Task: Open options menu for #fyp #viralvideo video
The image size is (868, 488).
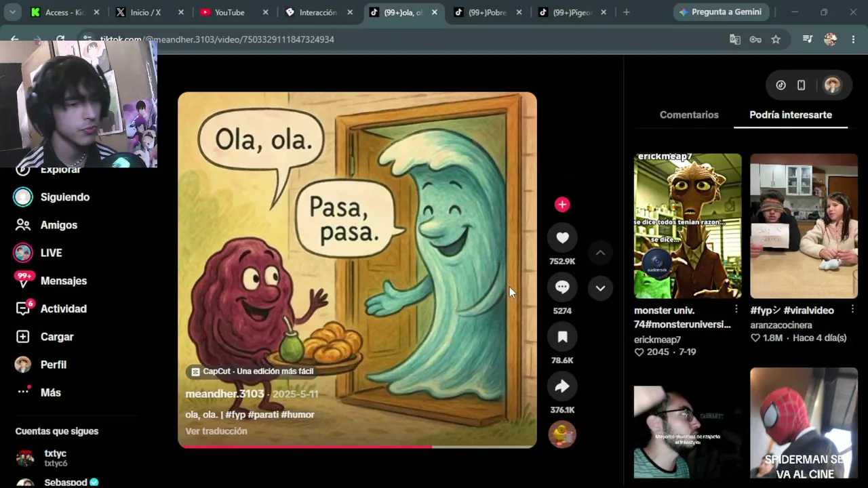Action: [x=852, y=310]
